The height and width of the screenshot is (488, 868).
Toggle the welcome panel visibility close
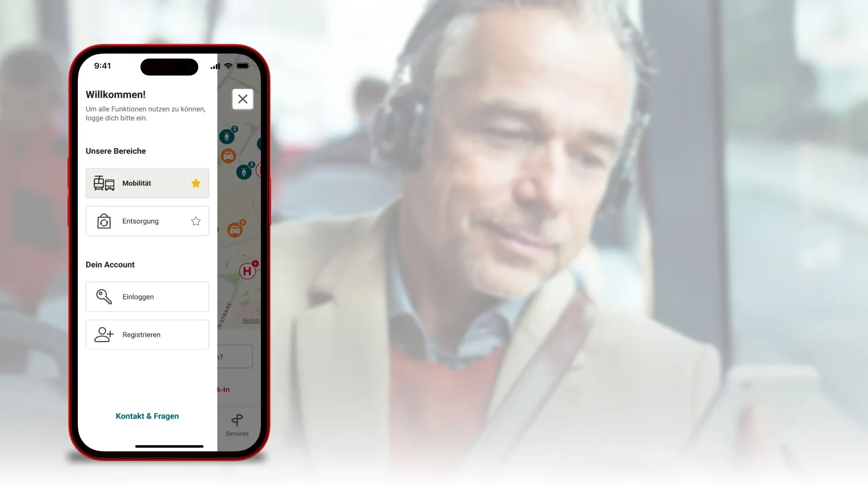[x=243, y=99]
